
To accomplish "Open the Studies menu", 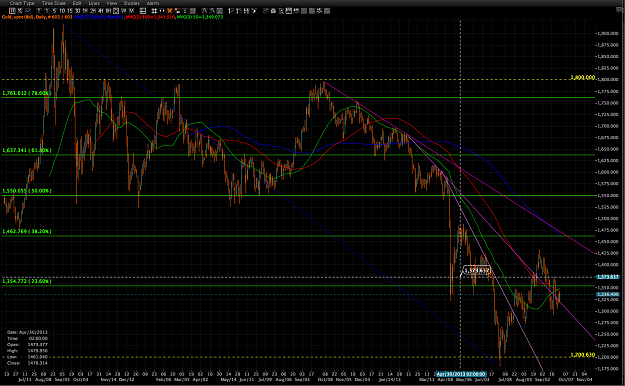I will pos(132,3).
